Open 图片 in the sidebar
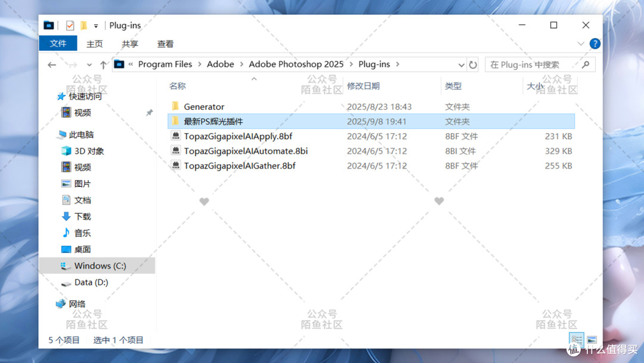The width and height of the screenshot is (644, 363). [x=82, y=184]
